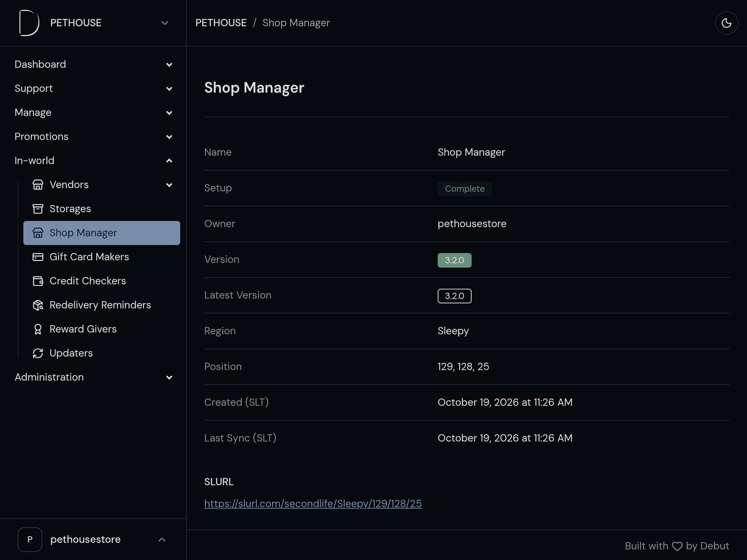Open the Redelivery Reminders page
747x560 pixels.
point(102,305)
